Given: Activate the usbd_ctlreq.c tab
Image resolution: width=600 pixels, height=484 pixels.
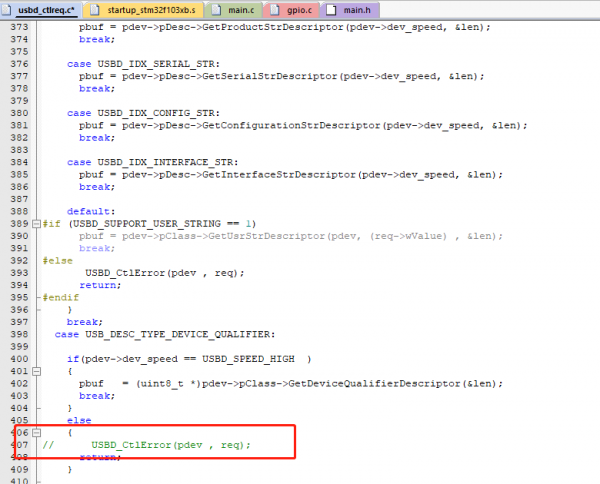Looking at the screenshot, I should coord(45,9).
